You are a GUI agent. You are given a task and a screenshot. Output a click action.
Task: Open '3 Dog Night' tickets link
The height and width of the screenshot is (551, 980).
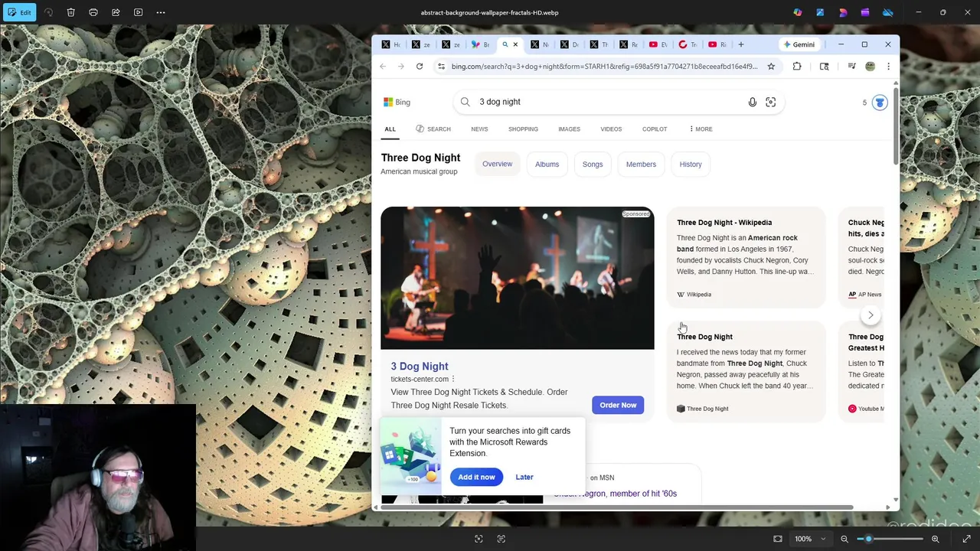point(420,367)
